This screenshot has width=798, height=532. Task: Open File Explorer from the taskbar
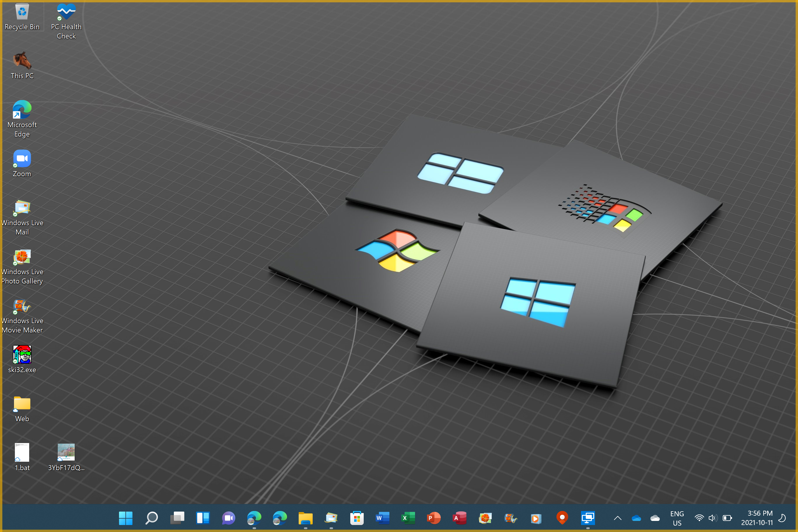tap(305, 518)
